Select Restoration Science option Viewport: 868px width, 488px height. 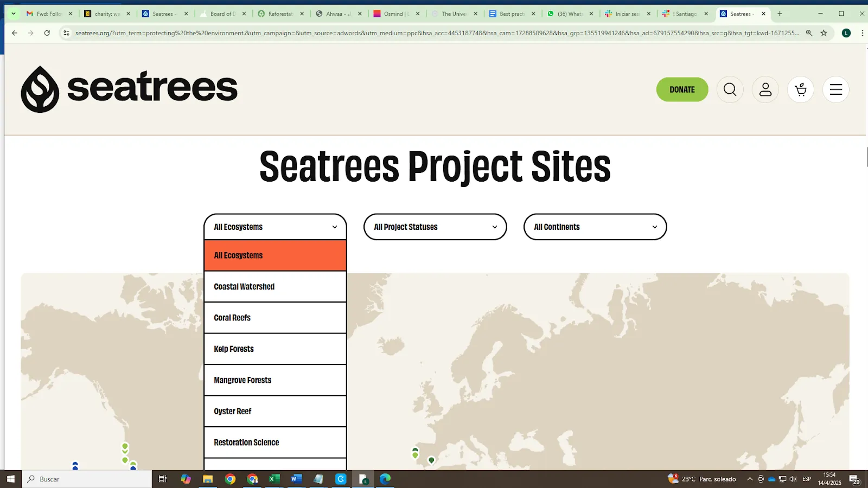(x=275, y=442)
